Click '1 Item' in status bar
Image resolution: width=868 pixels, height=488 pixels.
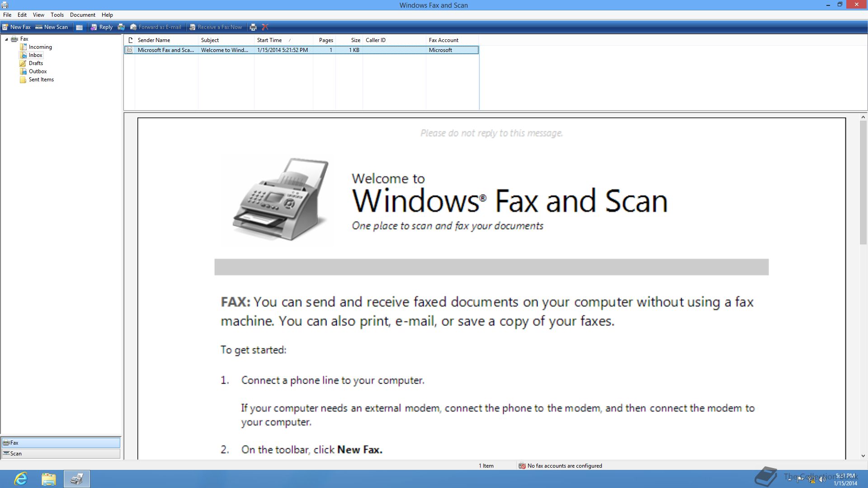coord(486,466)
